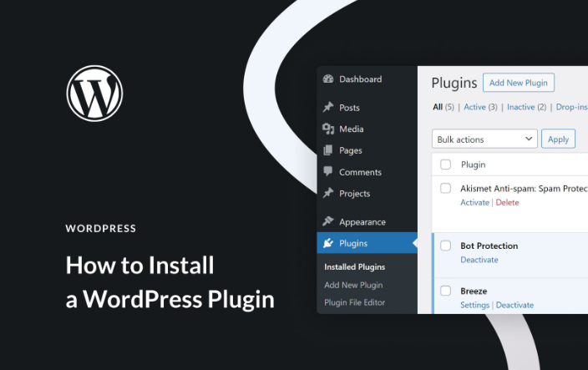Screen dimensions: 588x370
Task: Click the Add New Plugin button
Action: (518, 83)
